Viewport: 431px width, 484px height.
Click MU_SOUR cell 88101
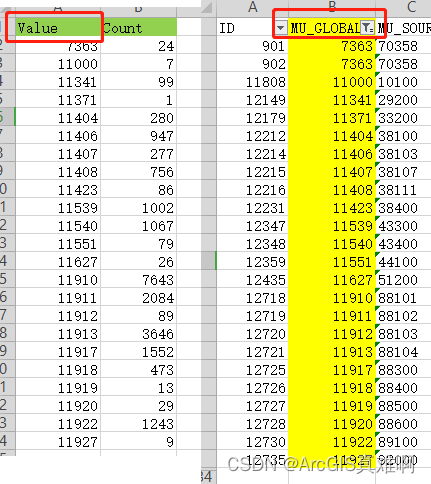click(404, 298)
